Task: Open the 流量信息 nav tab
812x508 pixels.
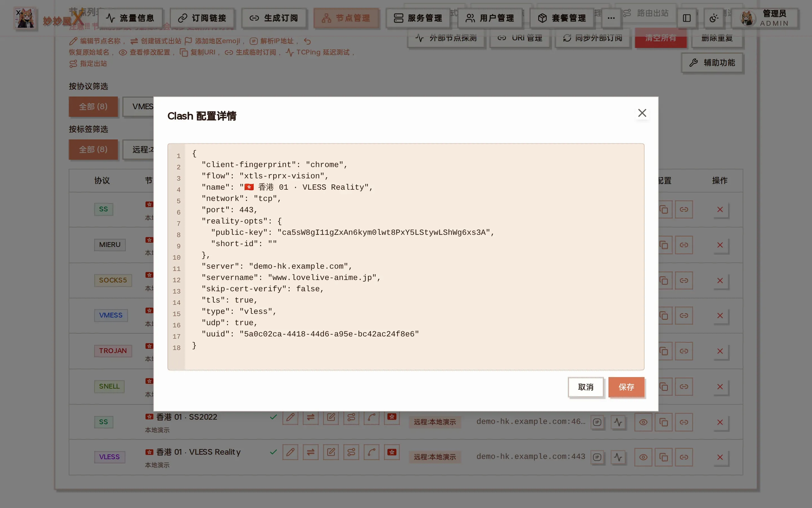Action: point(130,18)
